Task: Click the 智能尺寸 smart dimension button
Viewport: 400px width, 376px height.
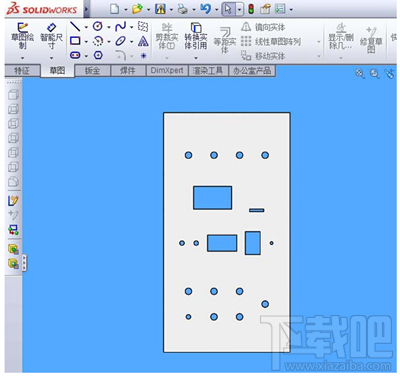Action: point(51,36)
